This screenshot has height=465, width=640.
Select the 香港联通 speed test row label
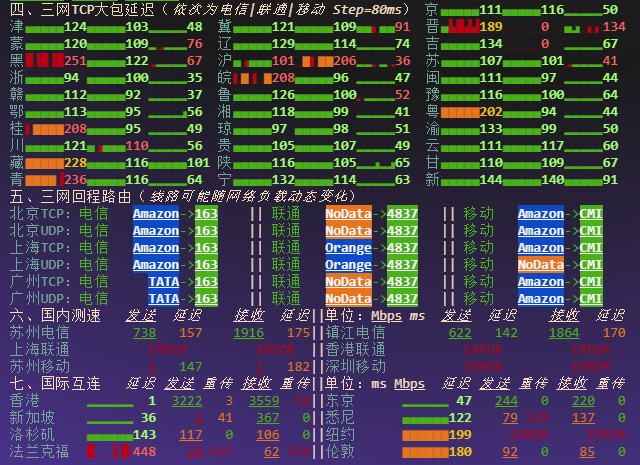pyautogui.click(x=355, y=349)
